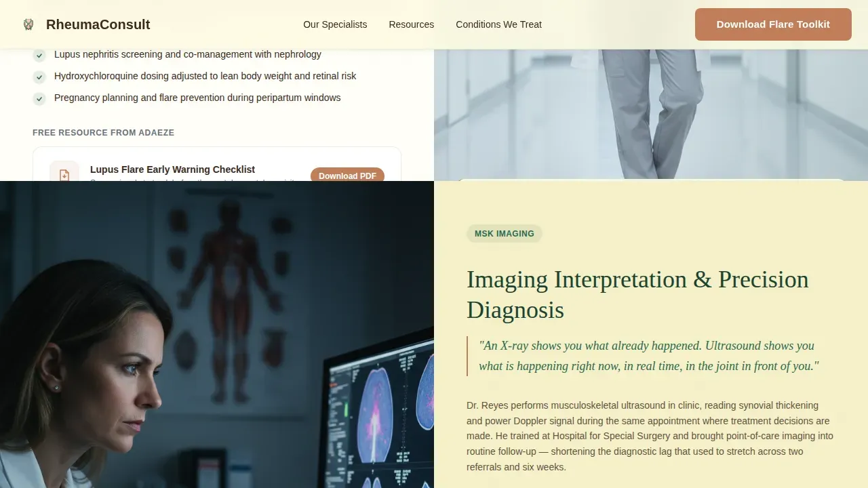The height and width of the screenshot is (488, 868).
Task: Click the check icon beside Hydroxychloroquine dosing
Action: [x=40, y=77]
